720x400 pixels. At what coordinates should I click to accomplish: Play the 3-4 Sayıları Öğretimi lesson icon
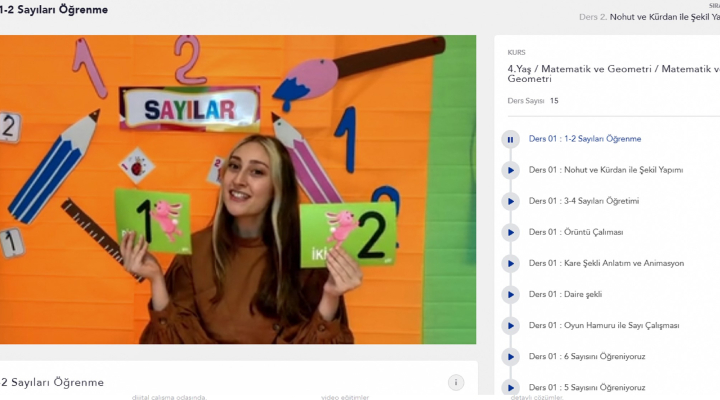click(x=510, y=202)
